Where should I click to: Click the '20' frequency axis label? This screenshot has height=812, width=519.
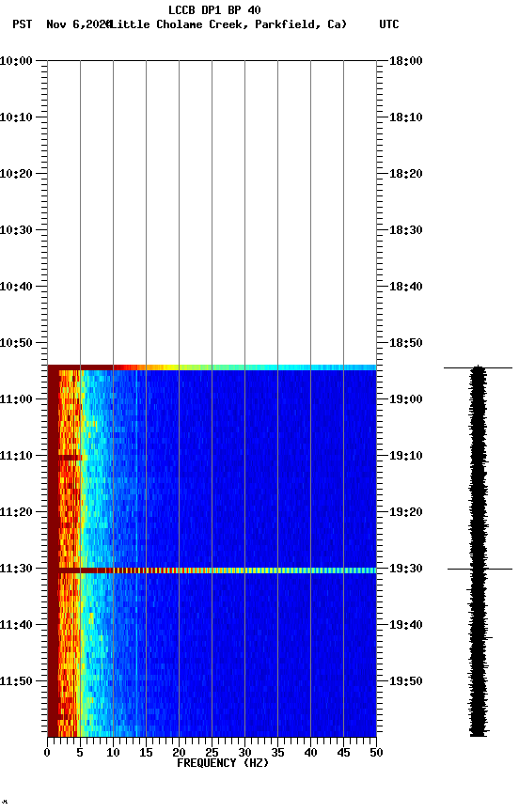click(x=179, y=753)
